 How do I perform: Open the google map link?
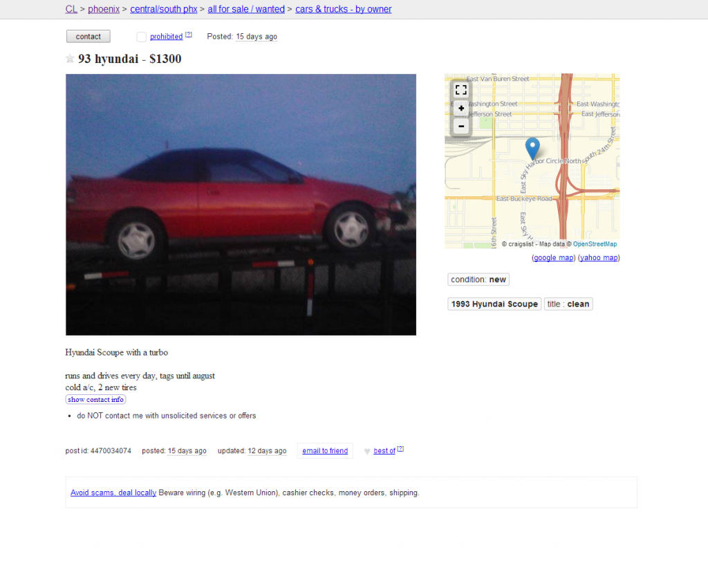click(x=554, y=257)
